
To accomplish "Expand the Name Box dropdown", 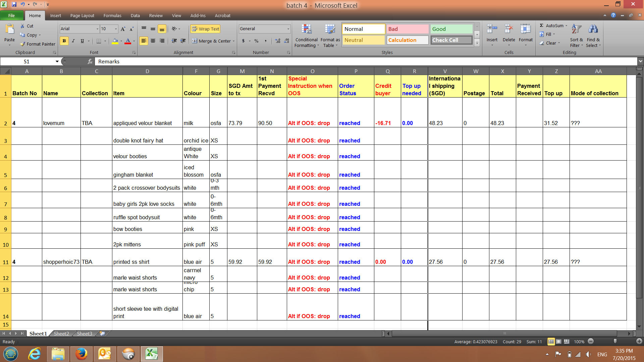I will point(57,61).
